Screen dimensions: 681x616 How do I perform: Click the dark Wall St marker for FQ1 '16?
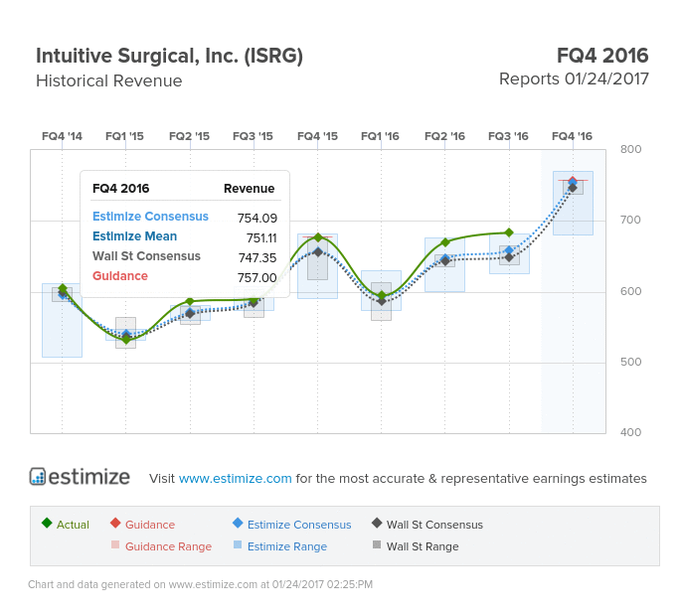coord(382,301)
